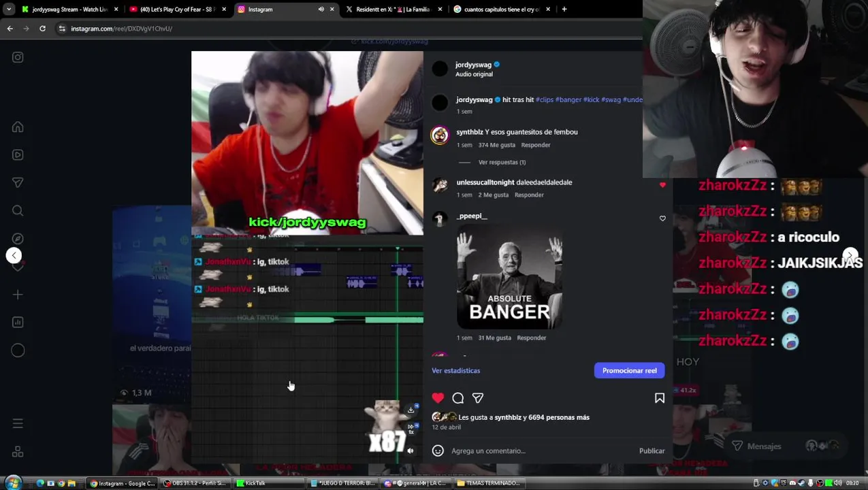Screen dimensions: 868x490
Task: Open the Create plus icon in sidebar
Action: point(18,295)
